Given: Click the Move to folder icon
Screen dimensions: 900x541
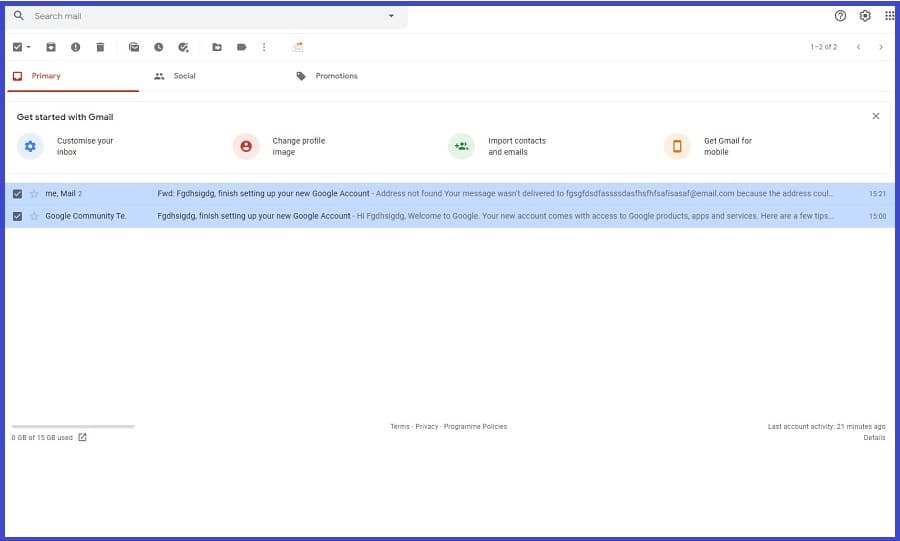Looking at the screenshot, I should click(x=216, y=47).
